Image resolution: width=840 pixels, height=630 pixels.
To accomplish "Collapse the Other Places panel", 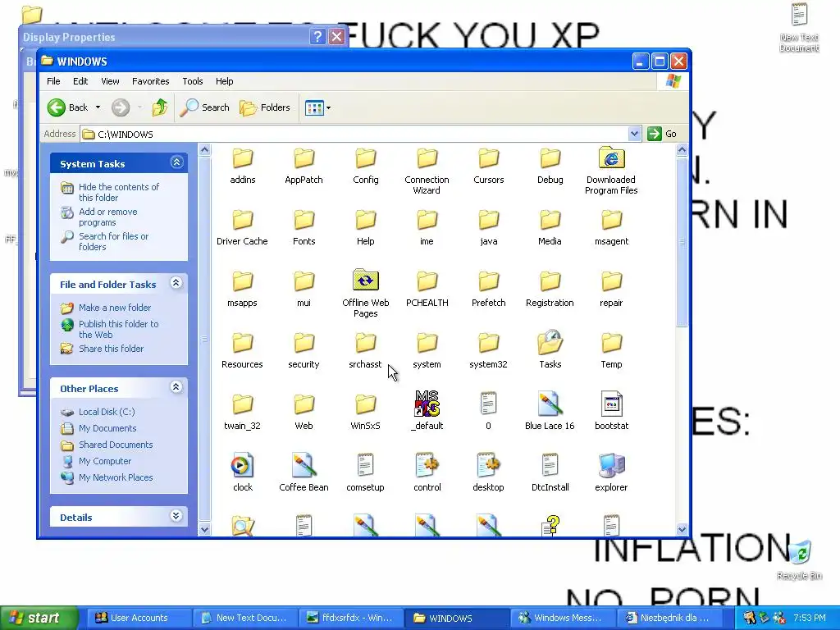I will click(176, 387).
